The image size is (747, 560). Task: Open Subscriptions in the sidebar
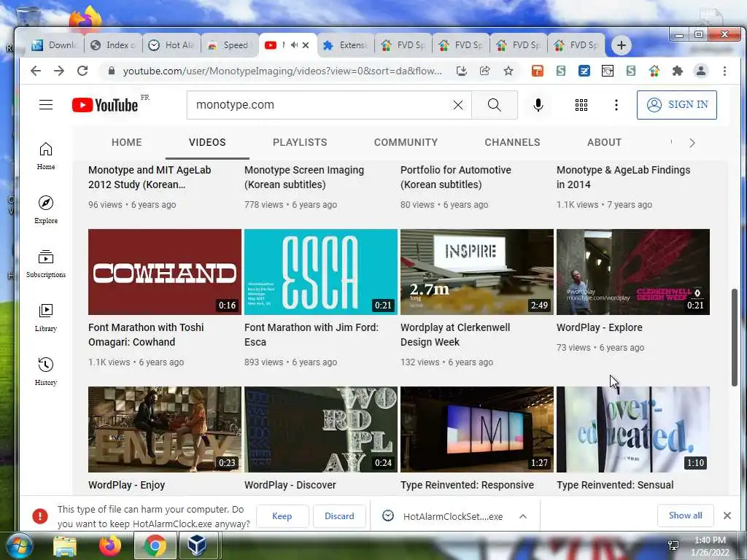tap(46, 264)
